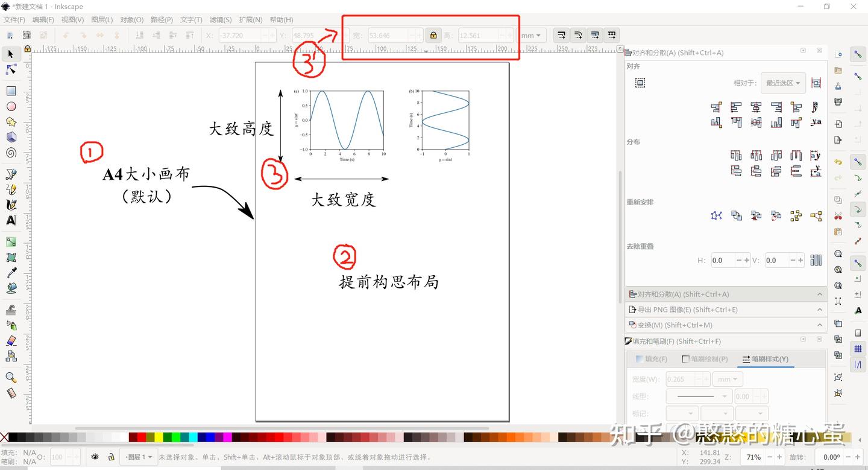The height and width of the screenshot is (470, 868).
Task: Toggle the layer lock in the status bar
Action: [111, 457]
